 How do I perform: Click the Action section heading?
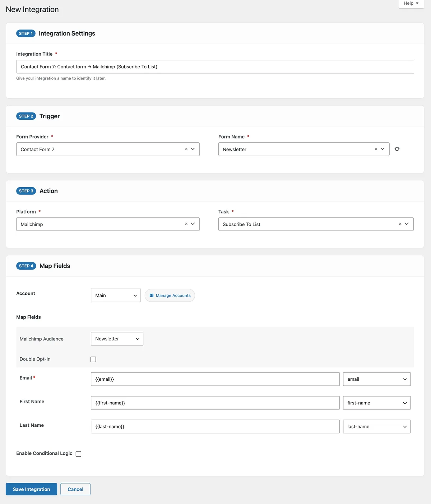coord(48,191)
